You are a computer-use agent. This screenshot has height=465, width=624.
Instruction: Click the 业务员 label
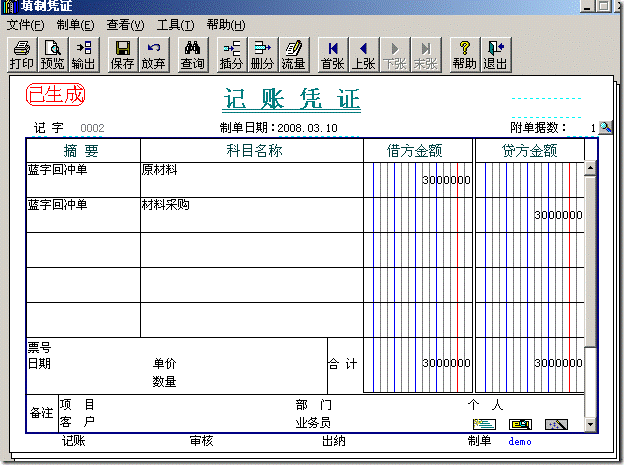[313, 422]
